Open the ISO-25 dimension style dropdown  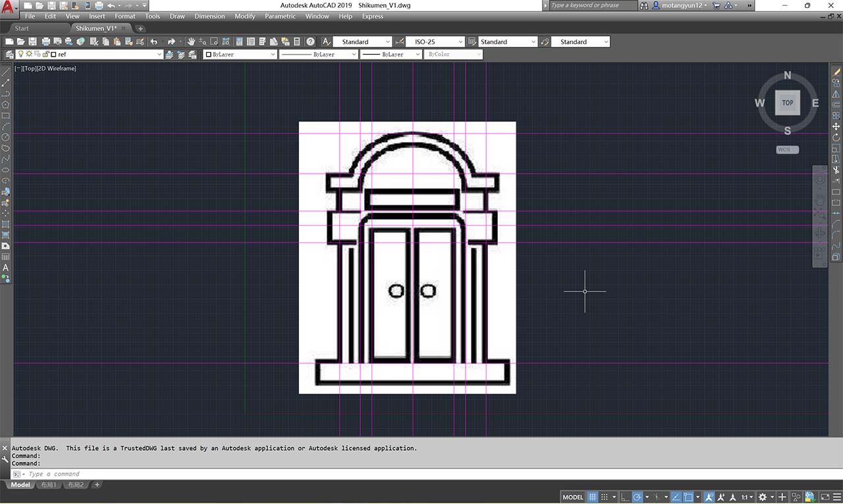tap(435, 41)
